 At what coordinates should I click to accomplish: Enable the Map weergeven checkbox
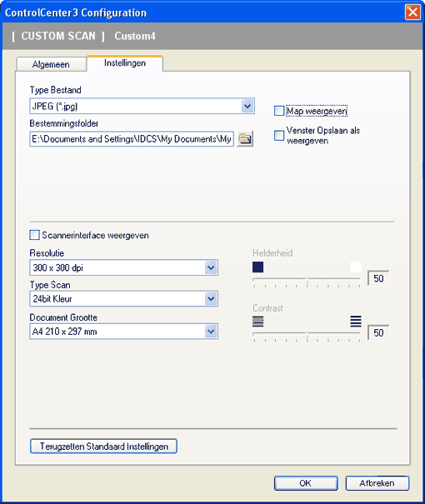pyautogui.click(x=279, y=111)
